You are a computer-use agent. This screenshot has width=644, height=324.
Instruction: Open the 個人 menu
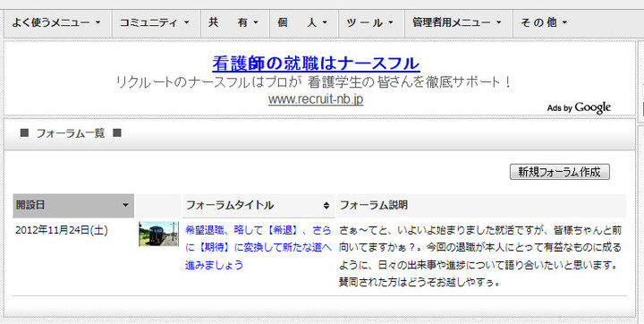(x=303, y=22)
